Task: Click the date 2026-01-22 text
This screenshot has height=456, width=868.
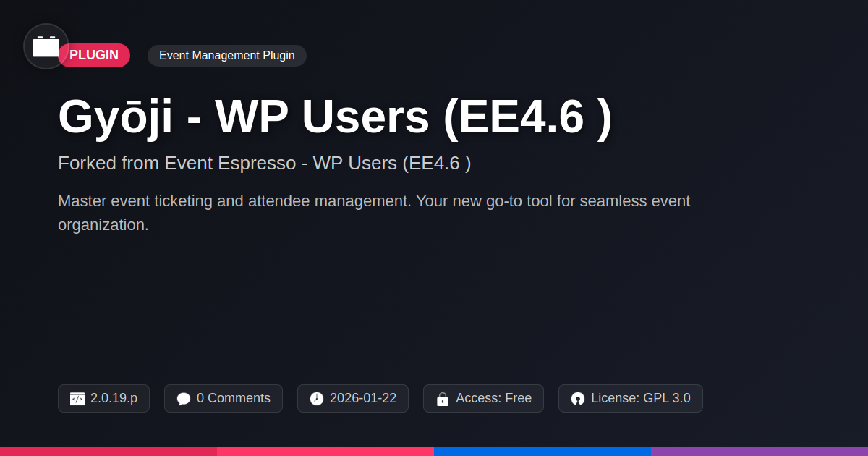Action: pyautogui.click(x=363, y=399)
